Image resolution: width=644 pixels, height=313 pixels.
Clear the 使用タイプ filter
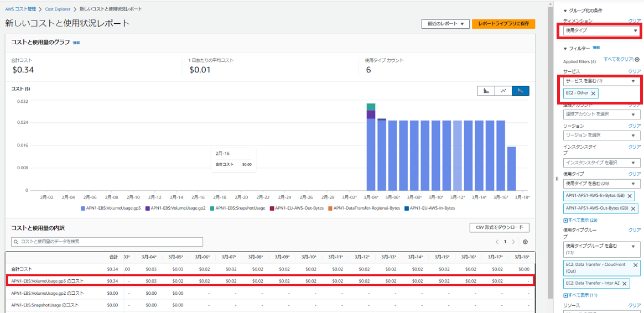(x=635, y=174)
